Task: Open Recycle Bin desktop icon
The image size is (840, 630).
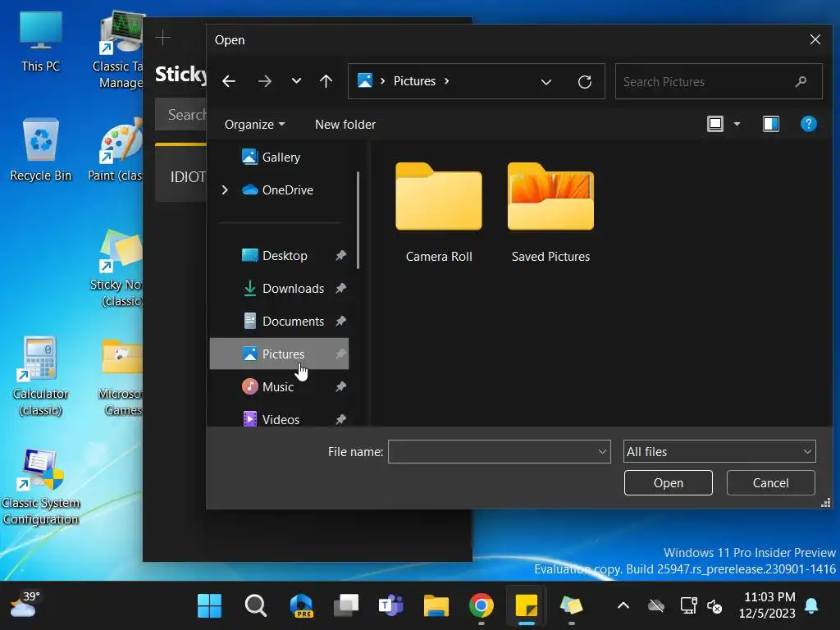Action: pos(41,150)
